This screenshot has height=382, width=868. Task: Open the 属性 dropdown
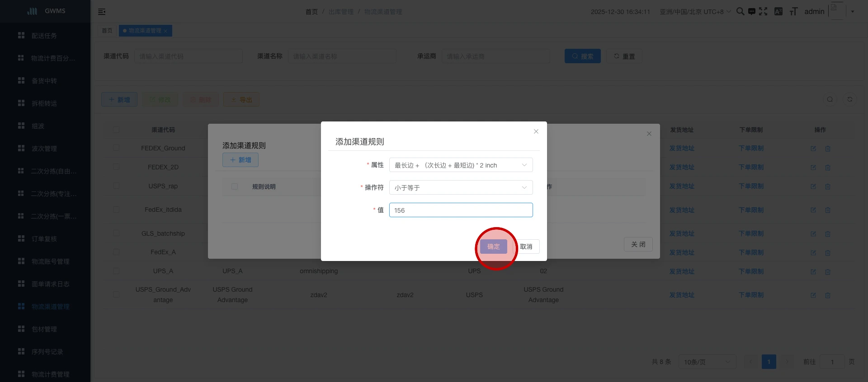click(461, 165)
